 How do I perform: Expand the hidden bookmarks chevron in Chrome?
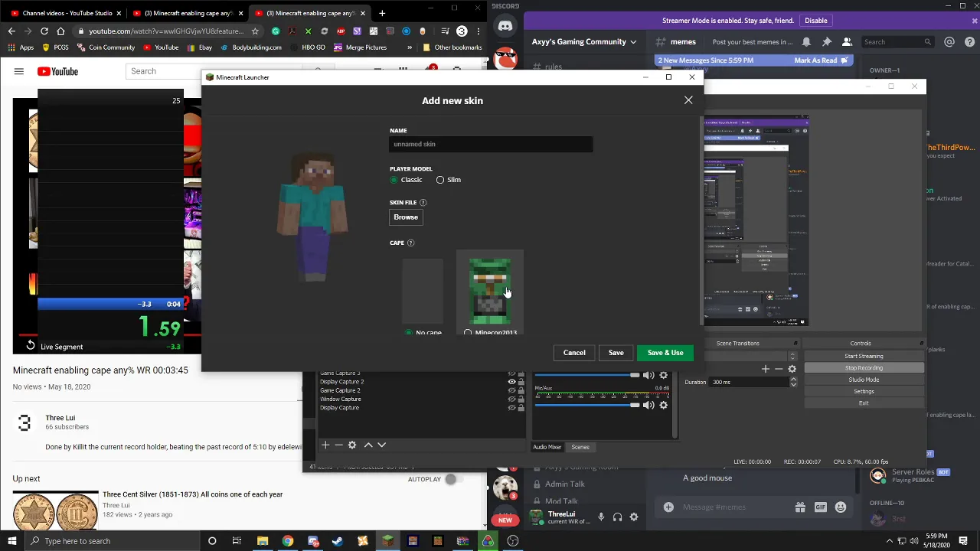point(409,47)
